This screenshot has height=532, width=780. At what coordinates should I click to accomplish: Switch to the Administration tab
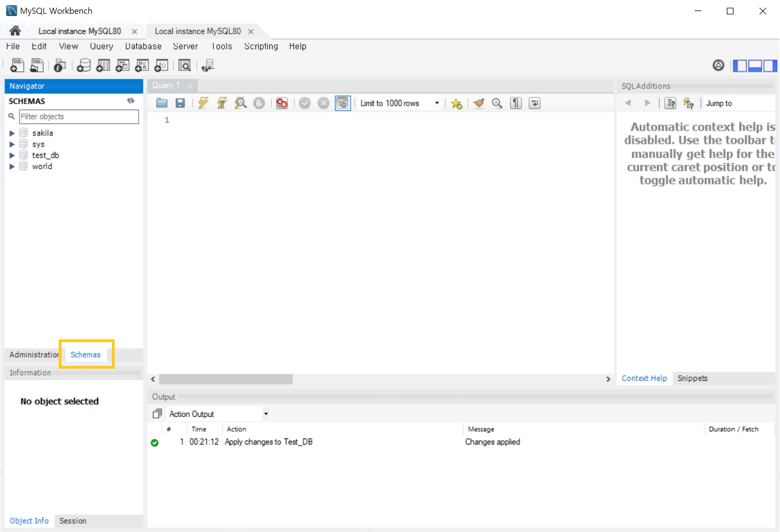34,354
